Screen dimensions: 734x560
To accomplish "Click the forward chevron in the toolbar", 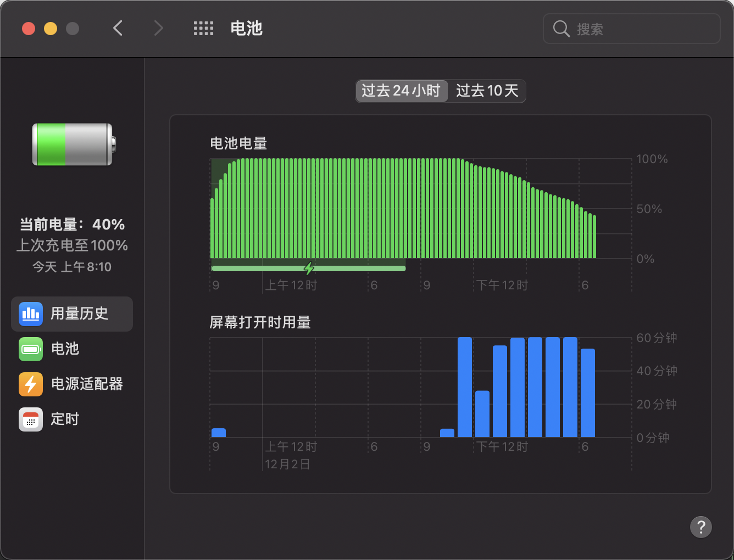I will tap(158, 29).
